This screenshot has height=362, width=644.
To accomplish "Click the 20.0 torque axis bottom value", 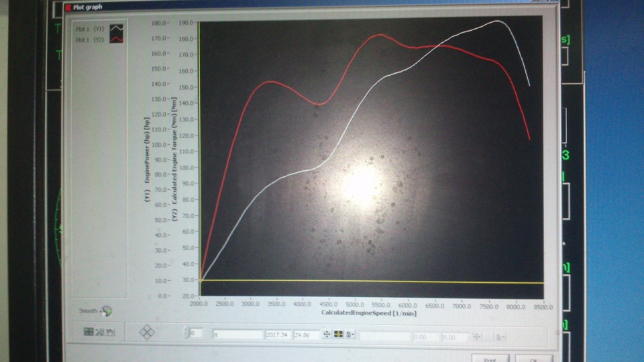I will 188,296.
